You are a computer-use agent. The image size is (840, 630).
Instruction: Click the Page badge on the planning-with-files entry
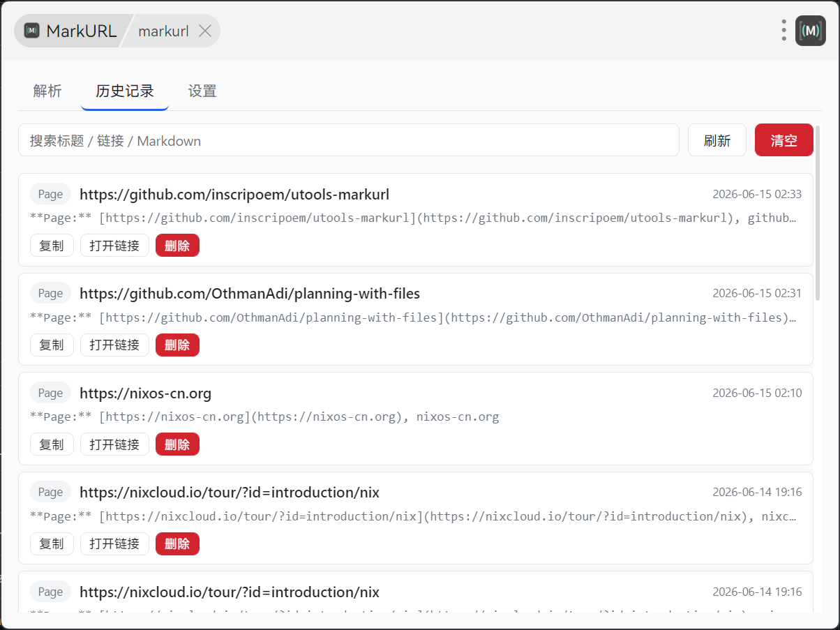pos(50,294)
